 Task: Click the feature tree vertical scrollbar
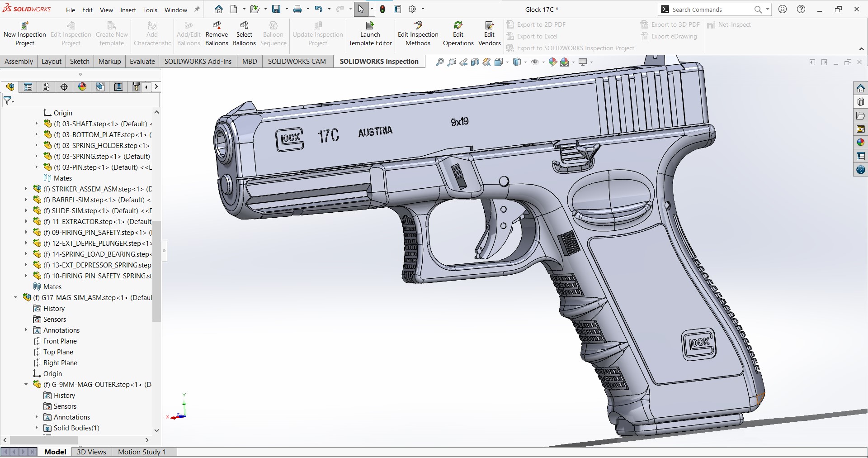point(156,271)
